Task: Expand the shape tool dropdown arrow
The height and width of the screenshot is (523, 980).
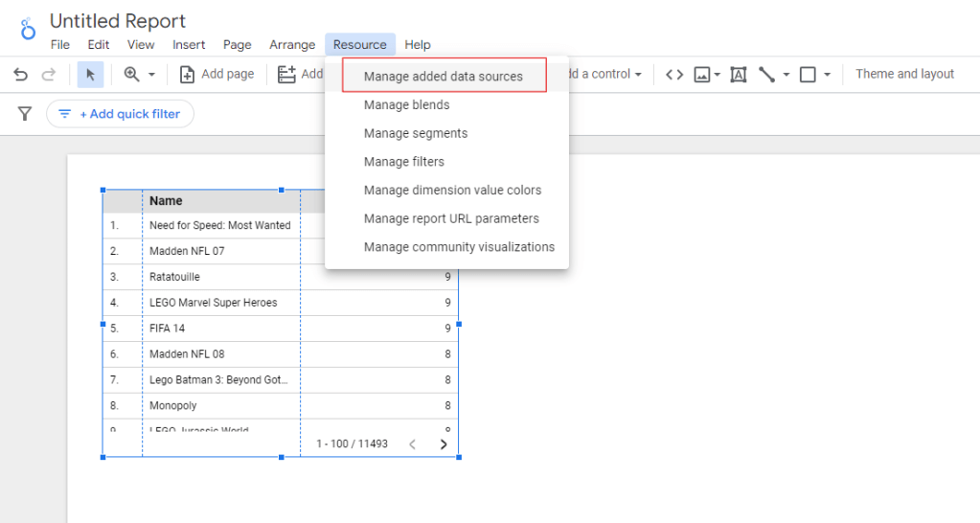Action: click(827, 75)
